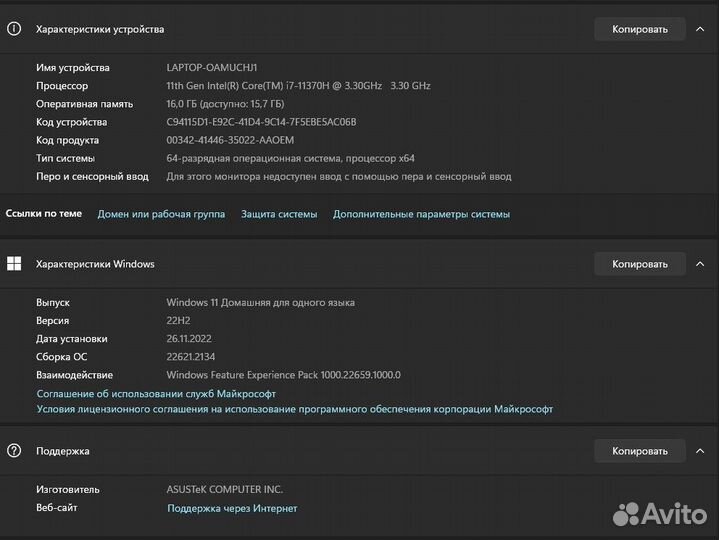Select edition Windows 11 Домашняя text

pos(260,303)
